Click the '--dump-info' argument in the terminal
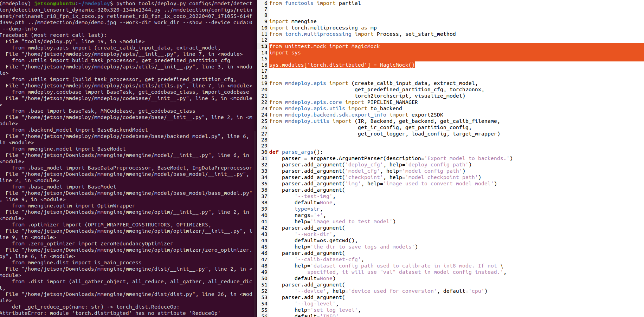The height and width of the screenshot is (317, 644). tap(20, 29)
